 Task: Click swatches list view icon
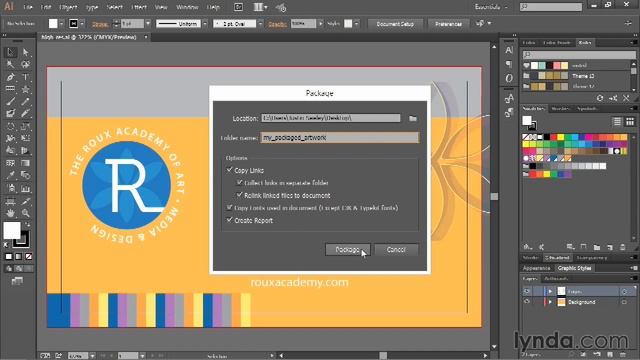point(617,121)
